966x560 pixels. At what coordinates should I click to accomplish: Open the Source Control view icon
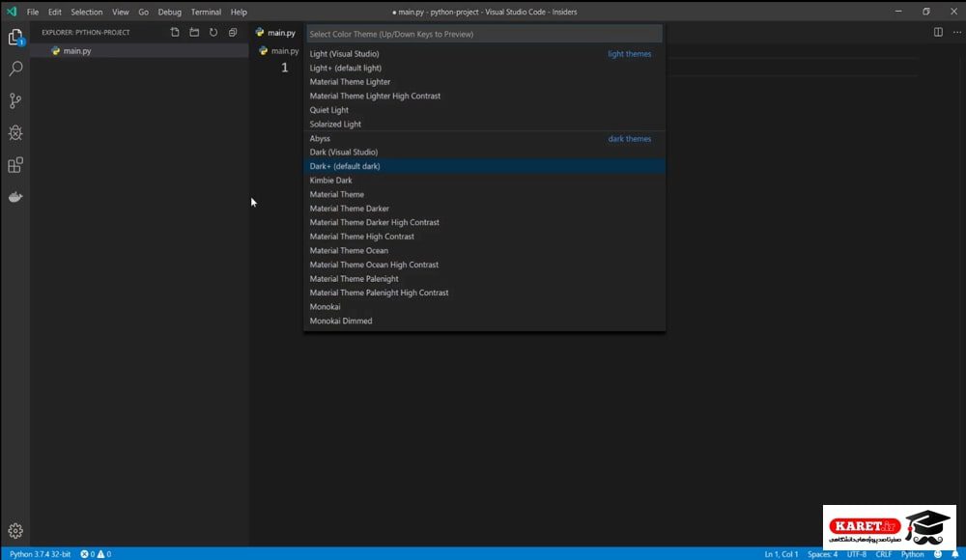15,100
